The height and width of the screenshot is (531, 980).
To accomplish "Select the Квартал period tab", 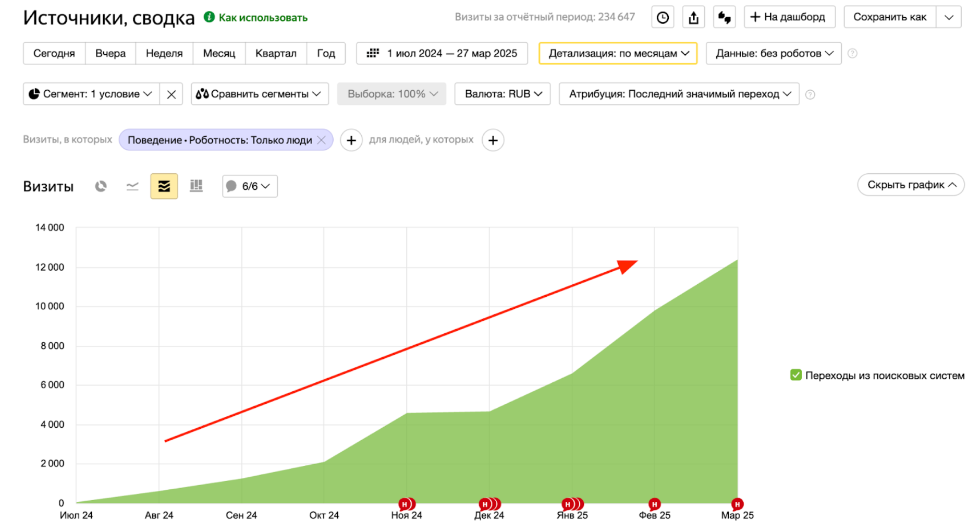I will pos(276,53).
